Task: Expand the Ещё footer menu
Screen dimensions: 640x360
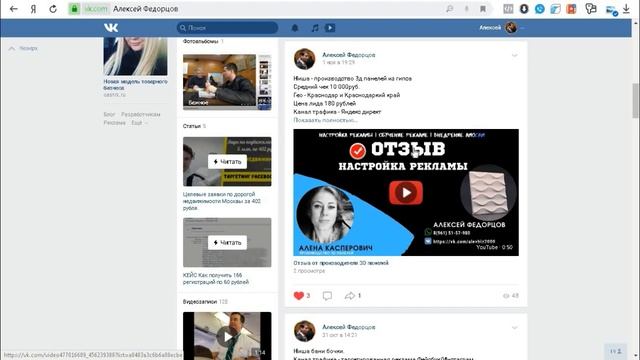Action: pos(139,122)
